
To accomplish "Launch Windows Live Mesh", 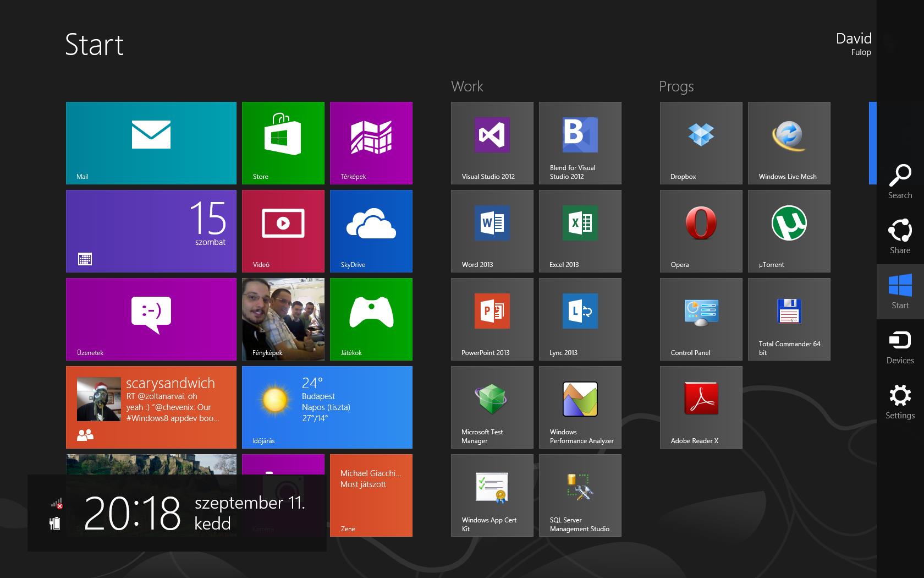I will coord(789,143).
